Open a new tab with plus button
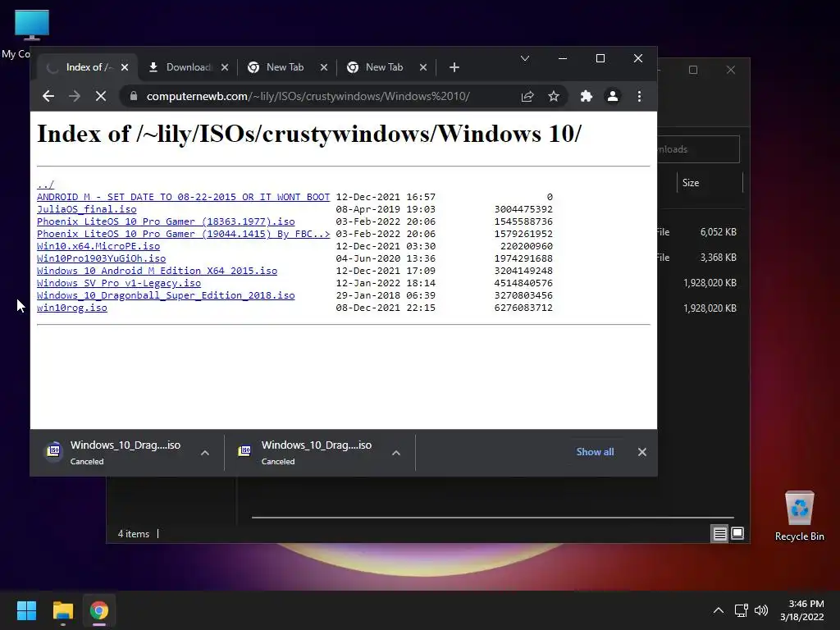840x630 pixels. point(454,67)
